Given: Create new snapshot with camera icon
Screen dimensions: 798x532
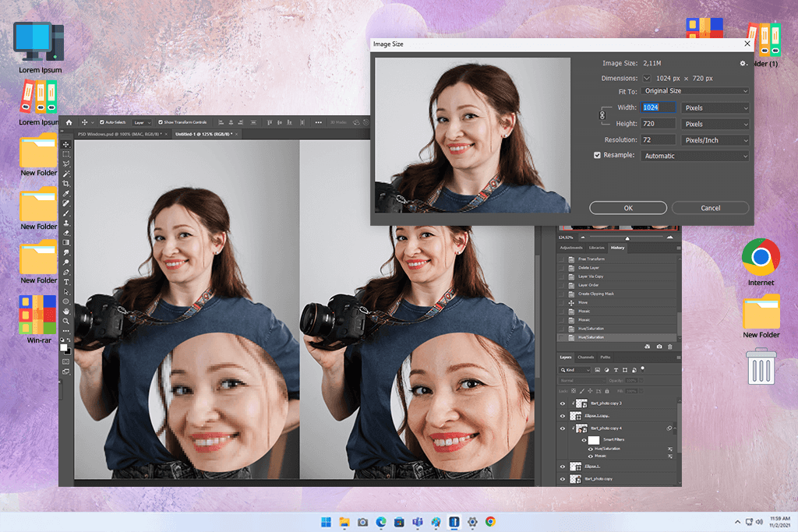Looking at the screenshot, I should [x=659, y=347].
